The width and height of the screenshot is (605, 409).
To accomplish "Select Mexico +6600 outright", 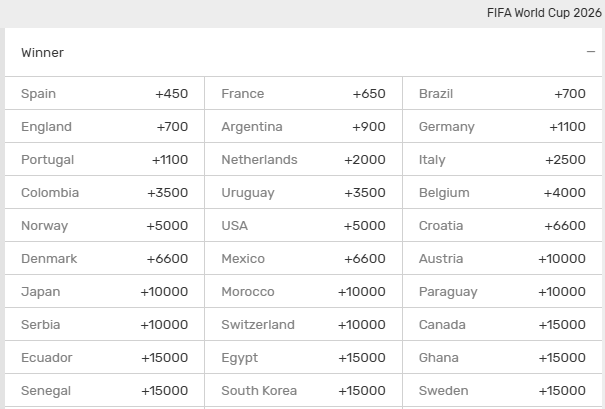I will [303, 259].
